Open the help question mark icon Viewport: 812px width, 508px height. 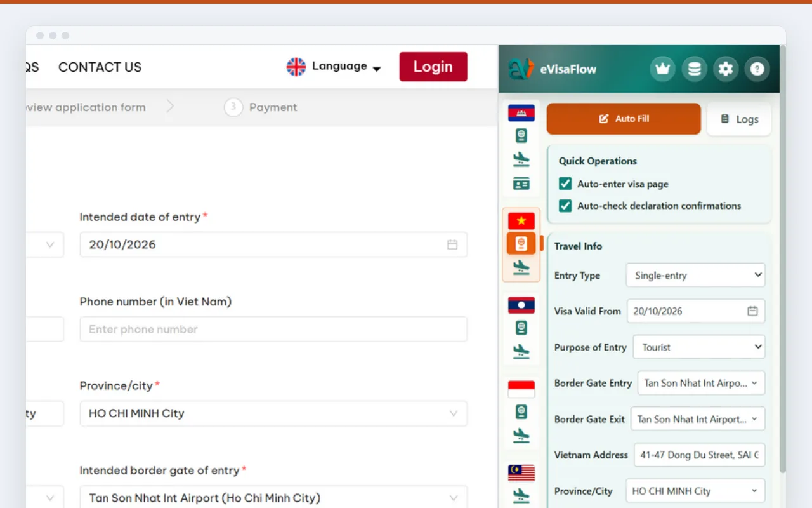pyautogui.click(x=757, y=69)
